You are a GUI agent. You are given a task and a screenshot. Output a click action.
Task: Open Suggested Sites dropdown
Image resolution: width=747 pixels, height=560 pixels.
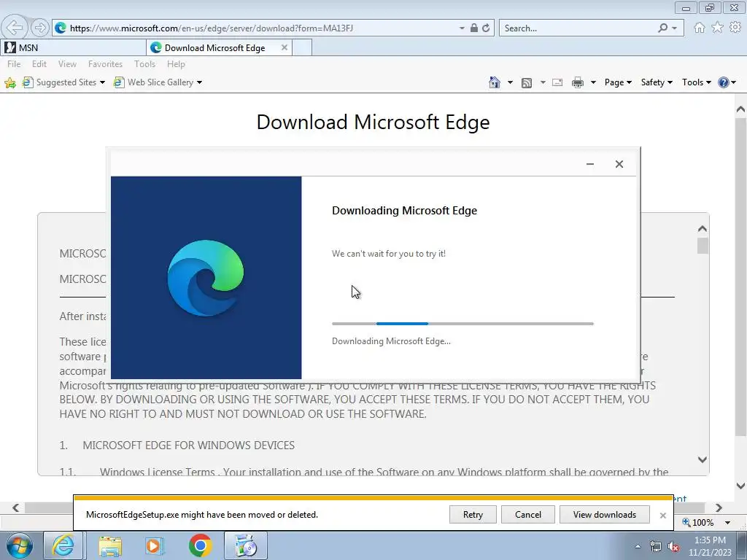click(64, 82)
